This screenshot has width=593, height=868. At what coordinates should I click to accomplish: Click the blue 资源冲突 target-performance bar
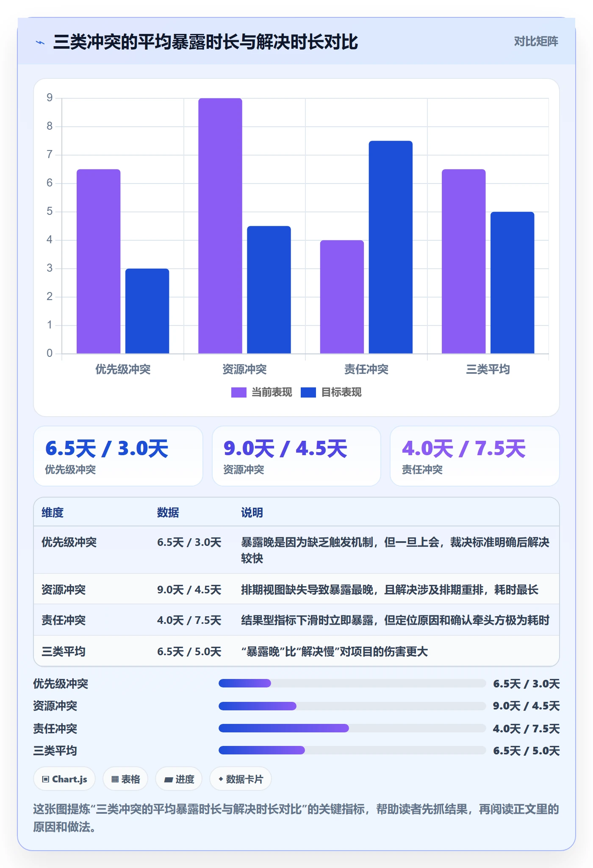click(269, 290)
